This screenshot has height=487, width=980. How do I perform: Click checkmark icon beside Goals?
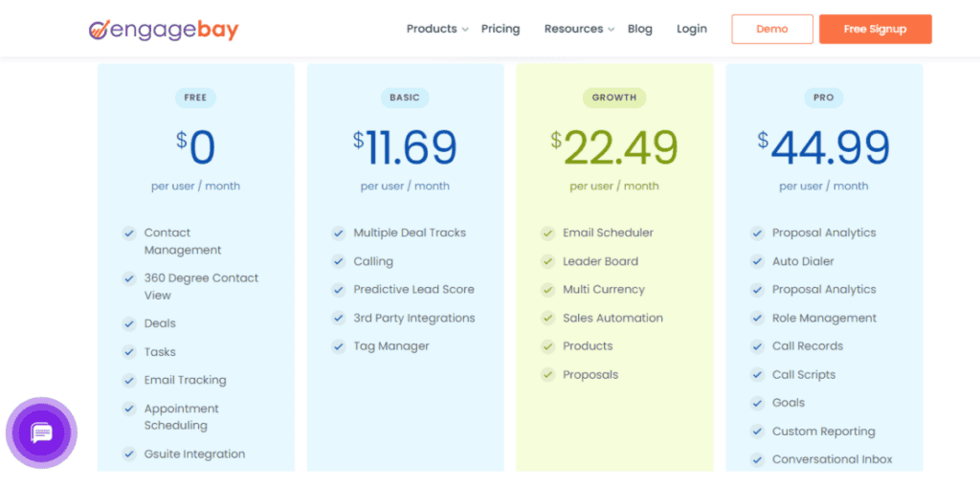[758, 403]
